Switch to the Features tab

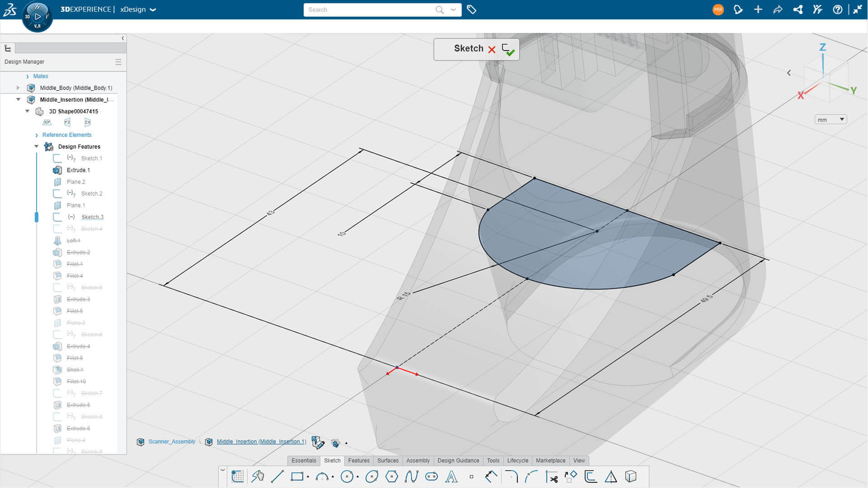pos(359,461)
